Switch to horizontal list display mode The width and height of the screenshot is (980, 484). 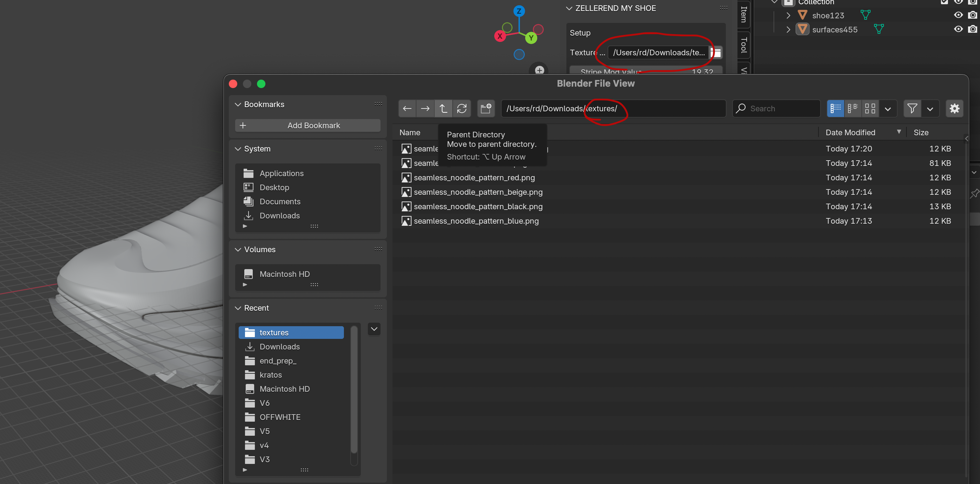(x=853, y=108)
